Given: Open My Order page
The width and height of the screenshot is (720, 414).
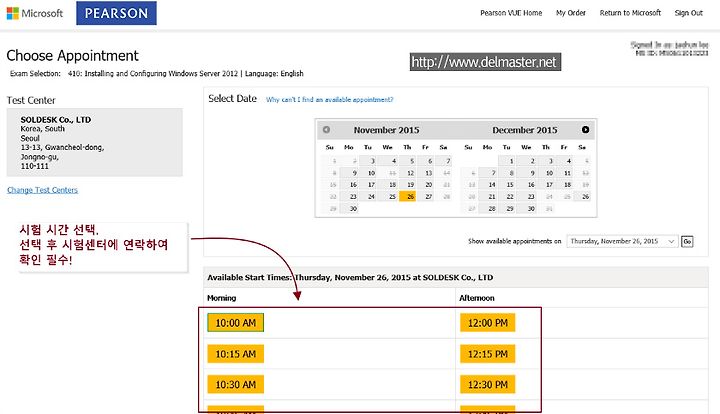Looking at the screenshot, I should click(571, 13).
